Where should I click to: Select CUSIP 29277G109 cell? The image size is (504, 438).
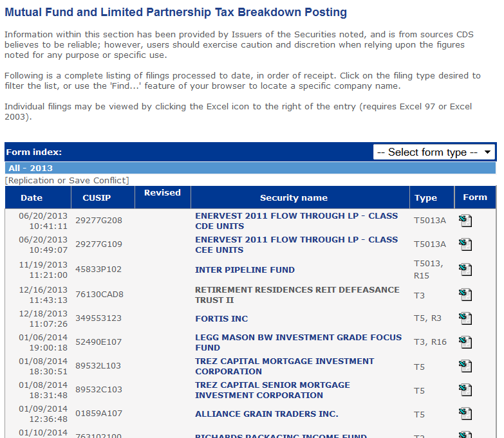pyautogui.click(x=98, y=244)
